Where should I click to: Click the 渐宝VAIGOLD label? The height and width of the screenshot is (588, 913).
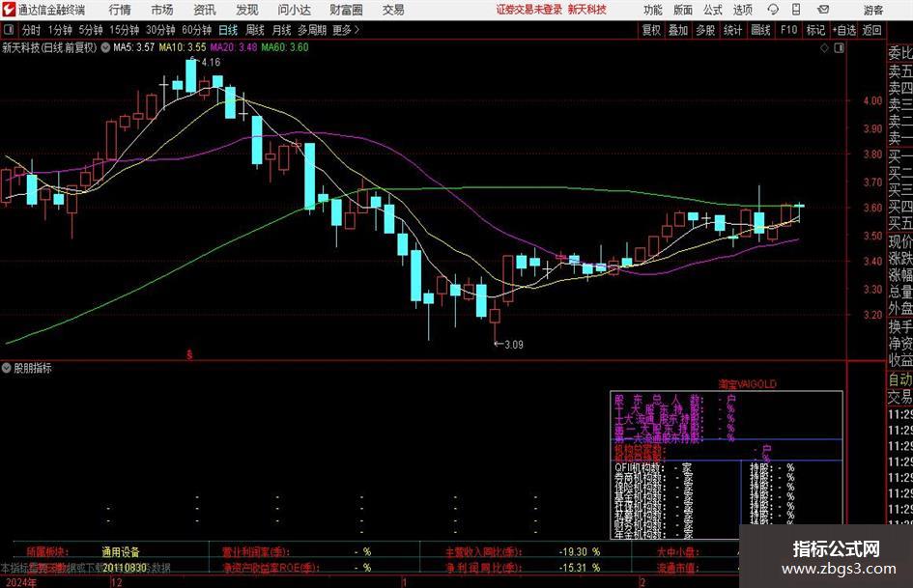747,384
